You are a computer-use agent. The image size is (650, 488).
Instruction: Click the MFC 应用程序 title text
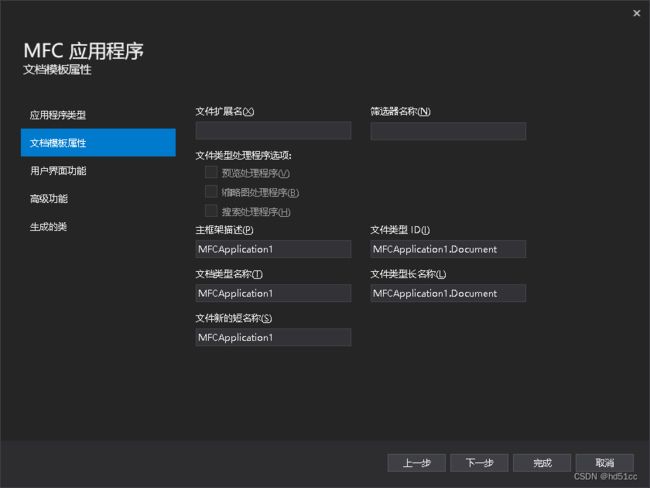83,51
